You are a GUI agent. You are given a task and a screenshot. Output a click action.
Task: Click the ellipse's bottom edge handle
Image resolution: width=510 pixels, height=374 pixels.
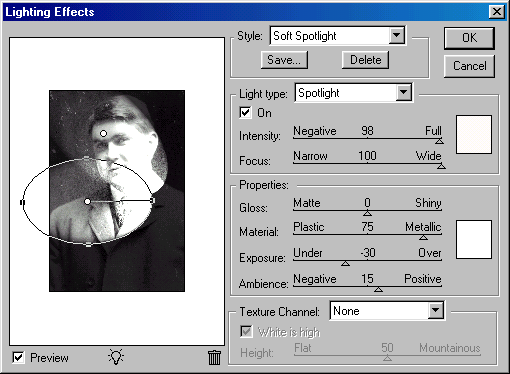88,245
